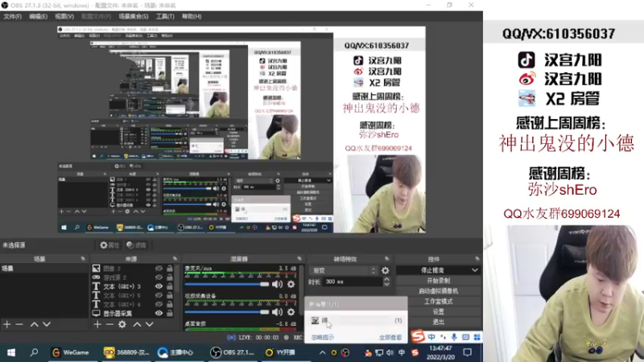Click the Sogou input microphone icon

454,337
